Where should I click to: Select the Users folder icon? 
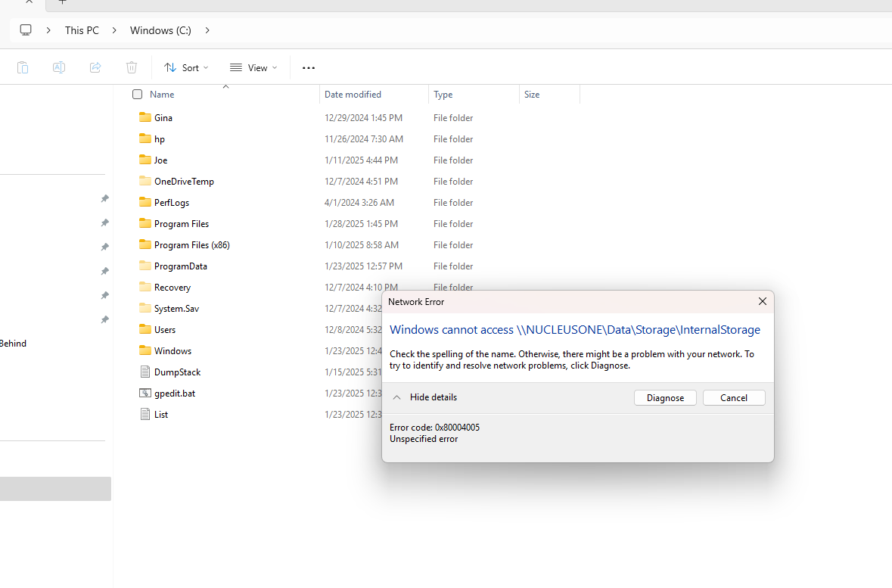tap(145, 329)
